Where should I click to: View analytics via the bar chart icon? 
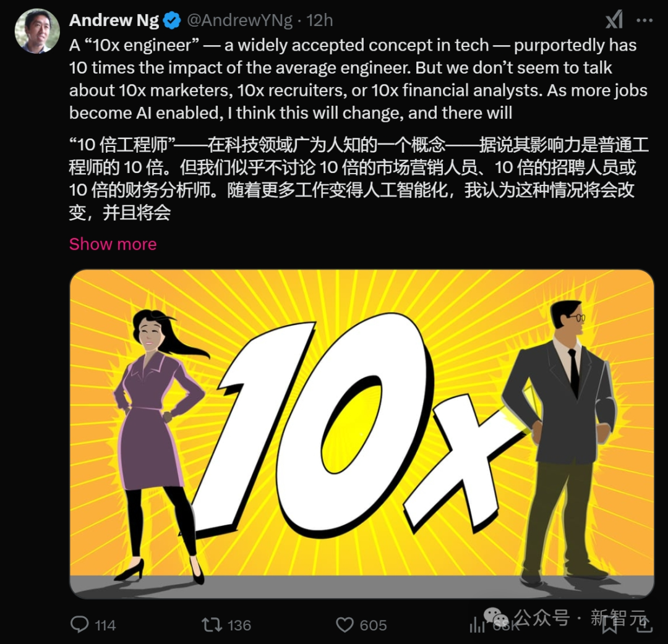pyautogui.click(x=477, y=625)
